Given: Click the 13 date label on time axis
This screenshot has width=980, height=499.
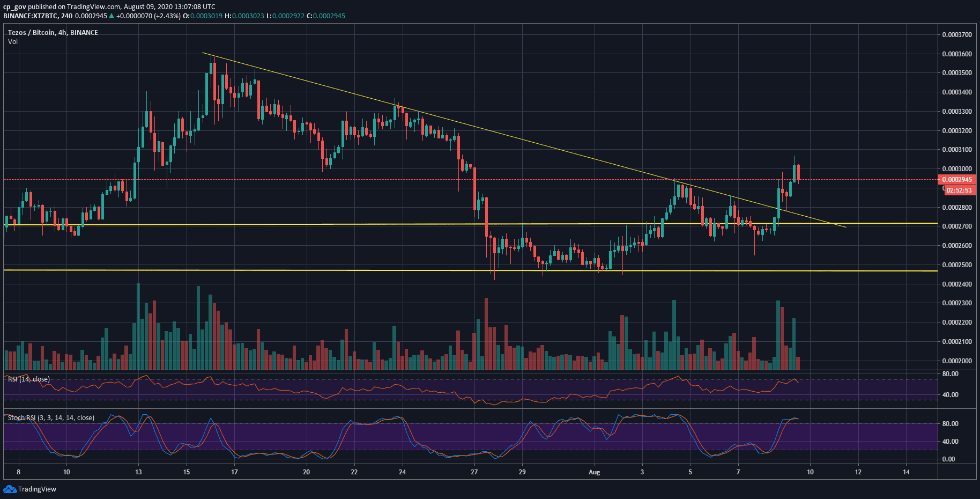Looking at the screenshot, I should (138, 472).
